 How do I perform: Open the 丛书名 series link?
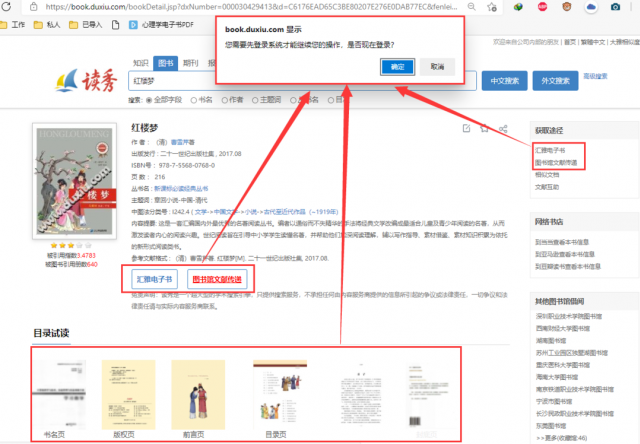click(x=181, y=189)
